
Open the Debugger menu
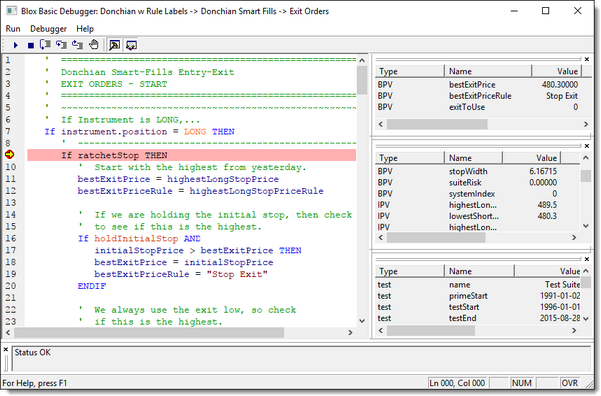tap(48, 29)
